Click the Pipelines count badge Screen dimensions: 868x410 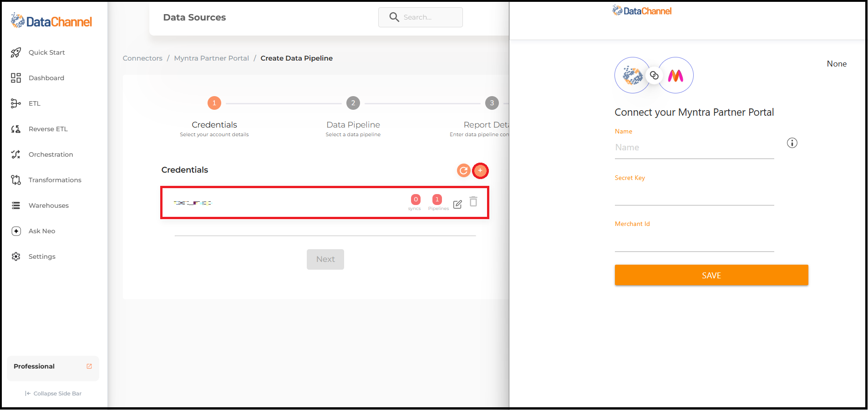437,200
